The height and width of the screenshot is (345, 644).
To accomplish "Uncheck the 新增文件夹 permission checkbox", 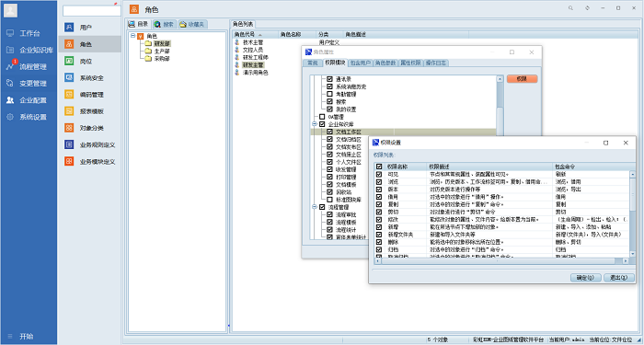I will pos(379,235).
